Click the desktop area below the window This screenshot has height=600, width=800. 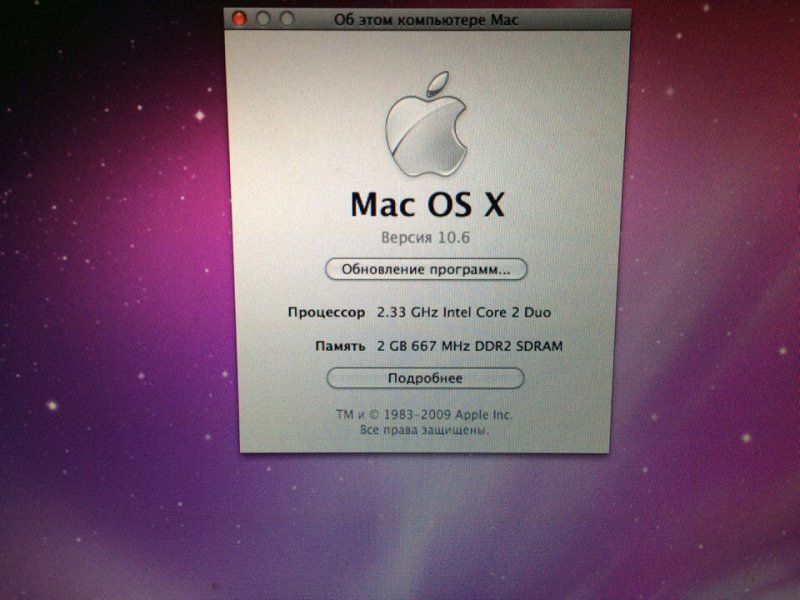coord(420,530)
